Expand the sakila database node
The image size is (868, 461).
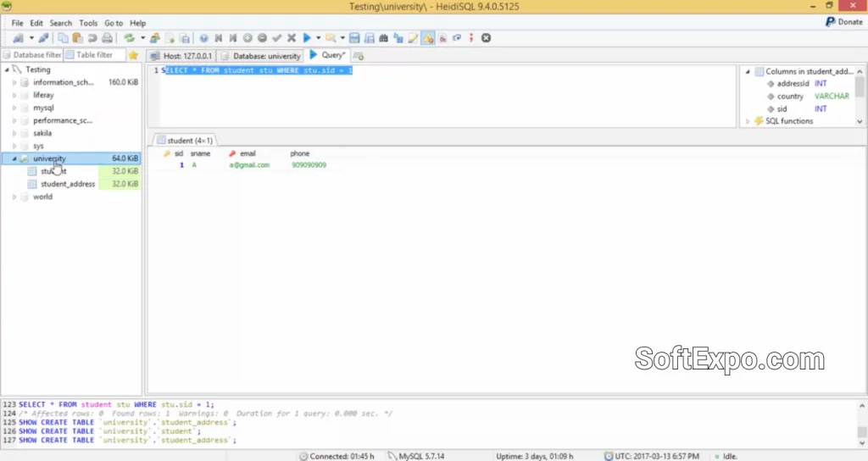(x=14, y=133)
